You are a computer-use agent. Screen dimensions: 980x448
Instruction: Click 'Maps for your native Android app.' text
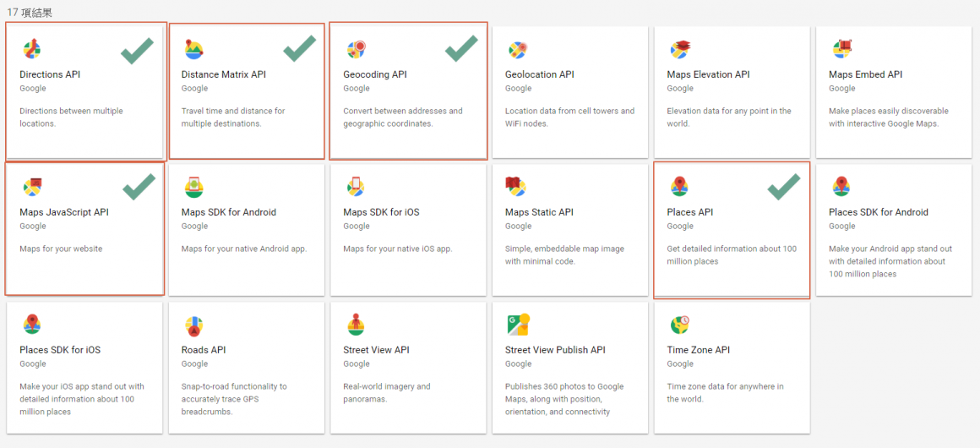(x=244, y=249)
